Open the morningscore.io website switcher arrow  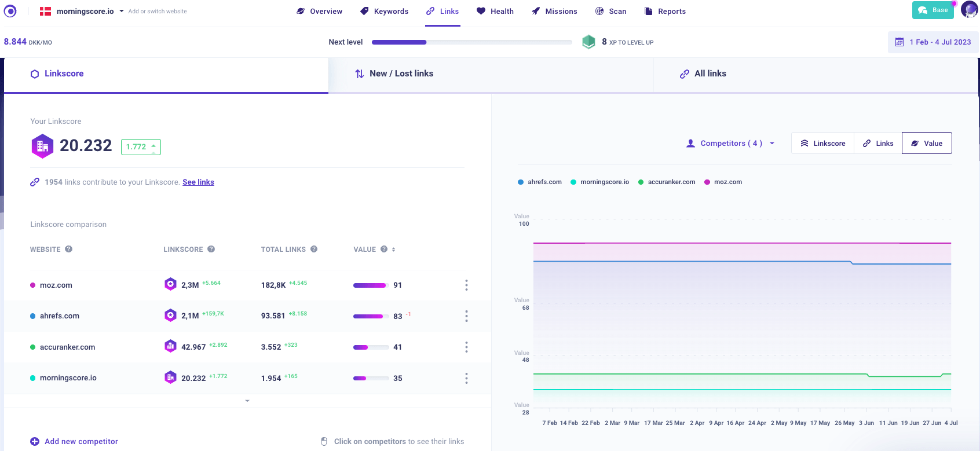click(122, 11)
